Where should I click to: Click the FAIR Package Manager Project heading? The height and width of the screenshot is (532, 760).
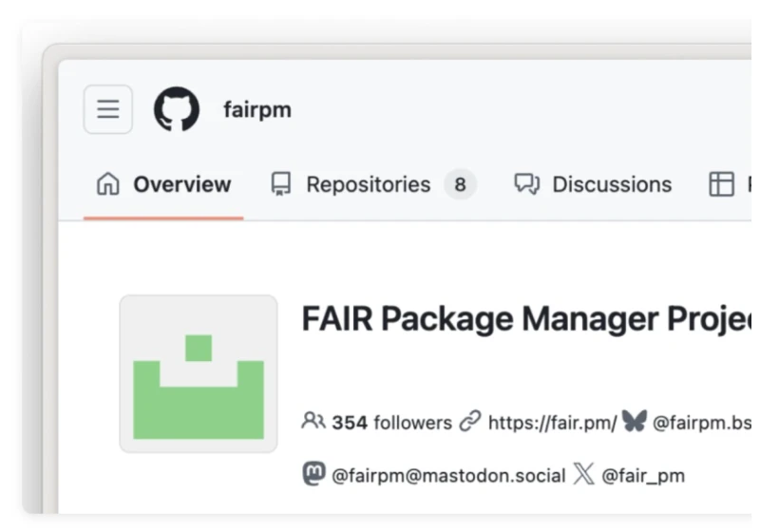click(526, 319)
